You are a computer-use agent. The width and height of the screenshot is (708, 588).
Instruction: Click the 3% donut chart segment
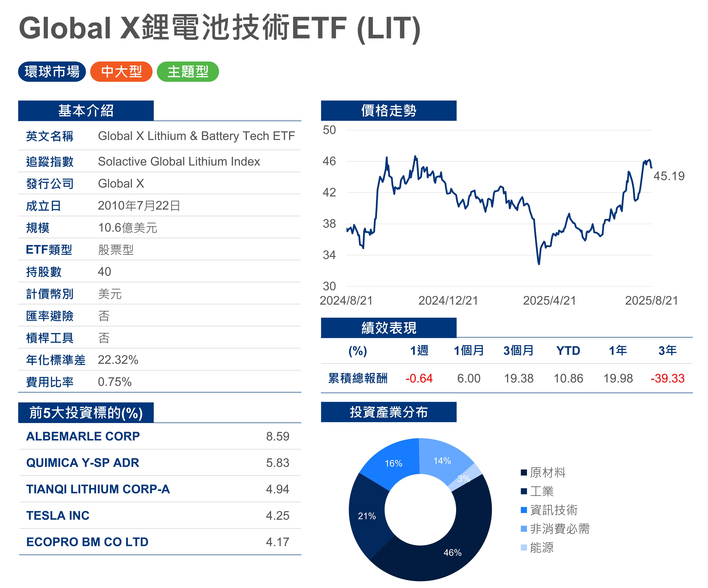click(x=467, y=477)
